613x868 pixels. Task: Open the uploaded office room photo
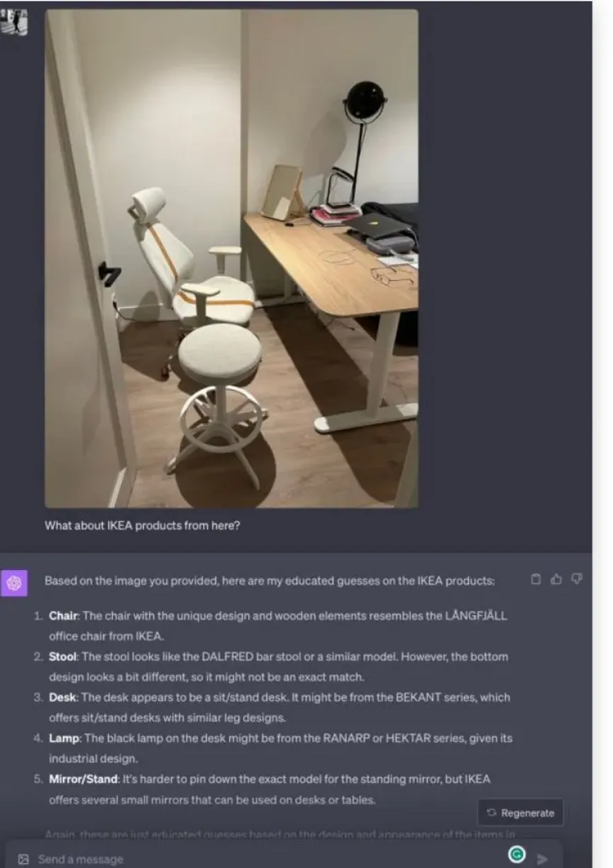pos(231,258)
